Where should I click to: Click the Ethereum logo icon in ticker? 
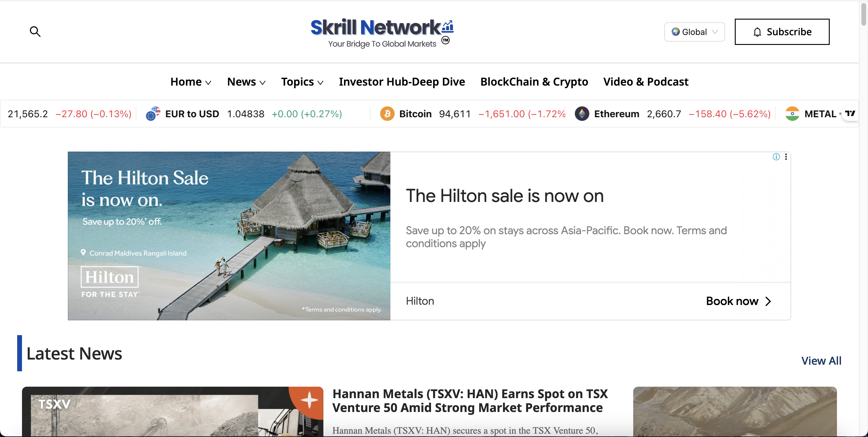click(582, 114)
